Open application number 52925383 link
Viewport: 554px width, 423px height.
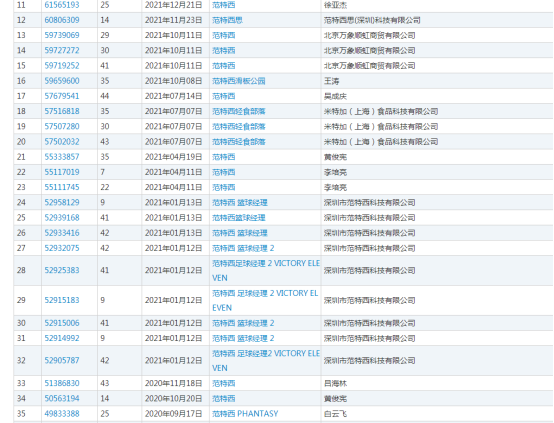tap(62, 270)
